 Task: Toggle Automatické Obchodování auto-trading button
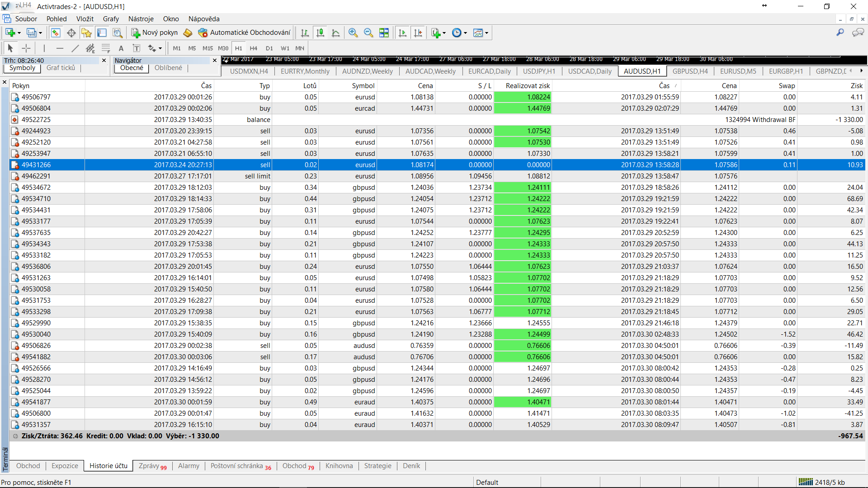[x=245, y=33]
